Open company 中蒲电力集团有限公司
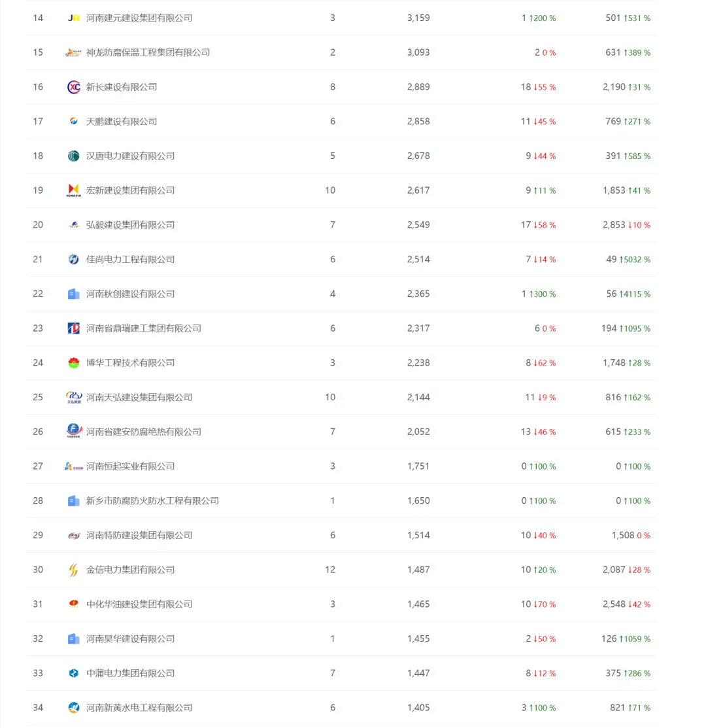The image size is (706, 728). point(130,673)
